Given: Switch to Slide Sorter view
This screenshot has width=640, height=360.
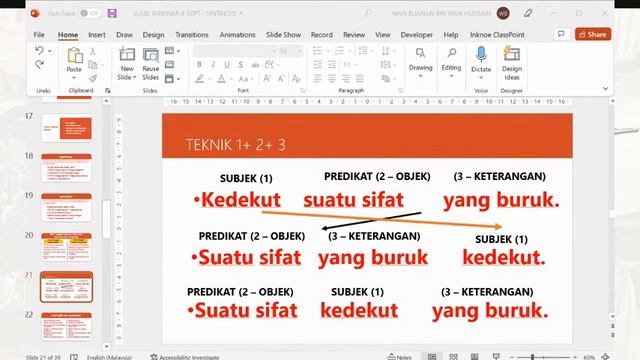Looking at the screenshot, I should coord(453,357).
